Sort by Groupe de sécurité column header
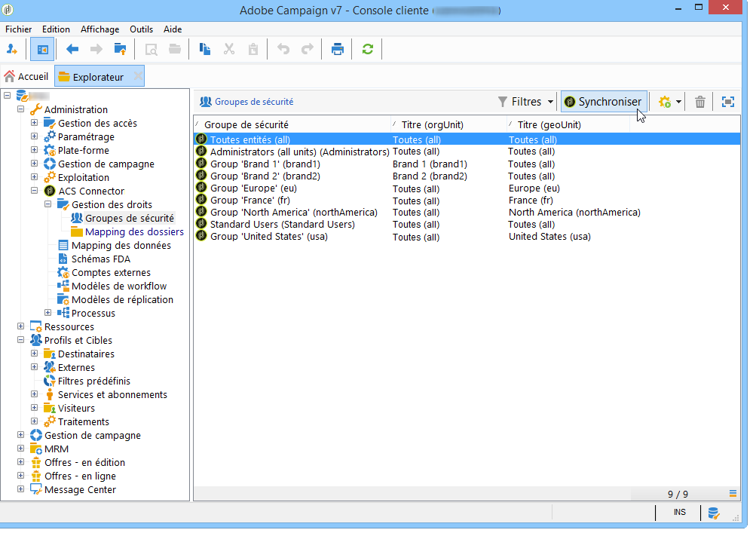Screen dimensions: 756x533 pos(246,124)
